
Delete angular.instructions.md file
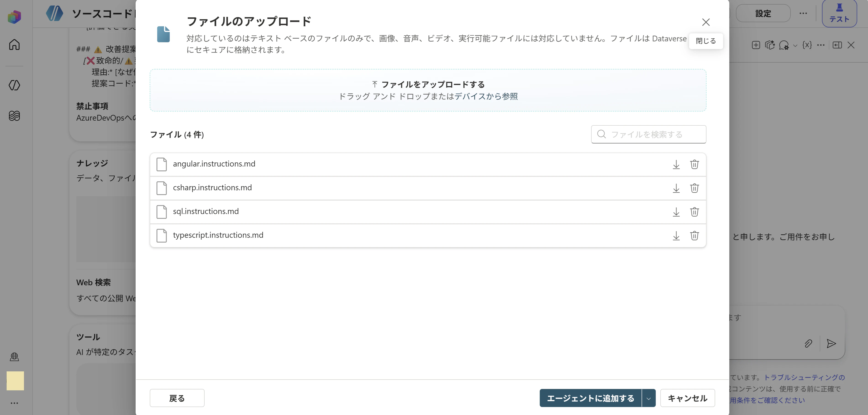point(694,164)
